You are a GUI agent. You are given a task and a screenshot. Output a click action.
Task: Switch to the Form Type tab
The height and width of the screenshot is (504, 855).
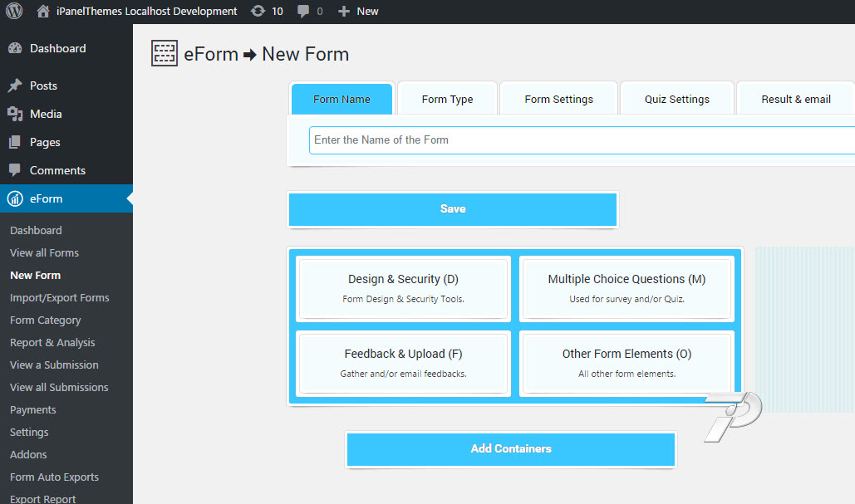click(447, 99)
